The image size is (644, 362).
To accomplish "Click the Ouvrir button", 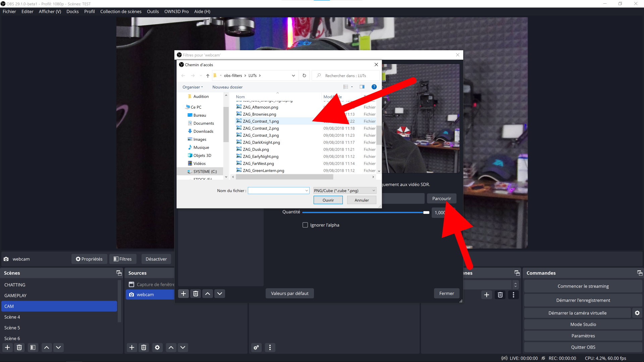I will click(x=328, y=200).
